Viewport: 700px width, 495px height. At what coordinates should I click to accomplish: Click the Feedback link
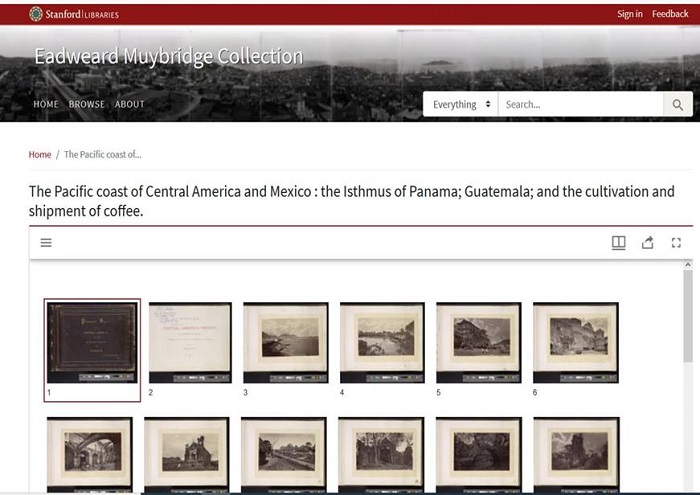[x=670, y=14]
